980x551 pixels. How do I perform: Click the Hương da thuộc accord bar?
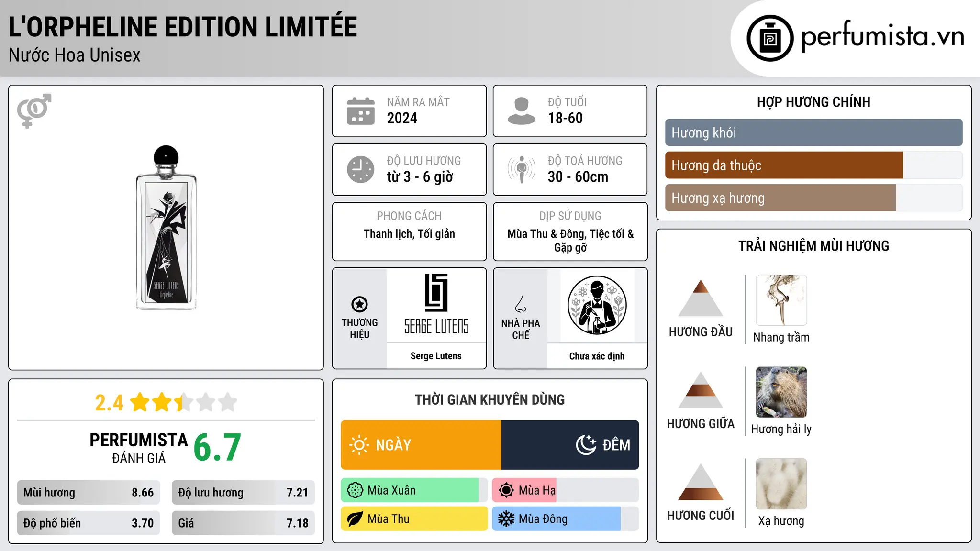814,165
